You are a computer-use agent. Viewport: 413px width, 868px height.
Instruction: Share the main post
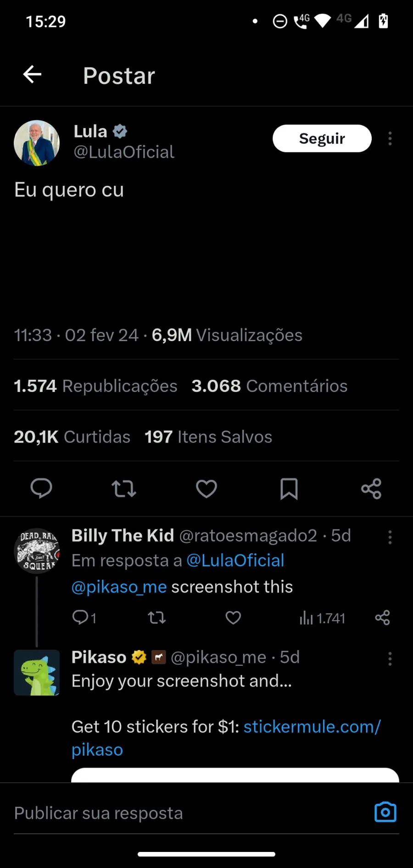[371, 488]
